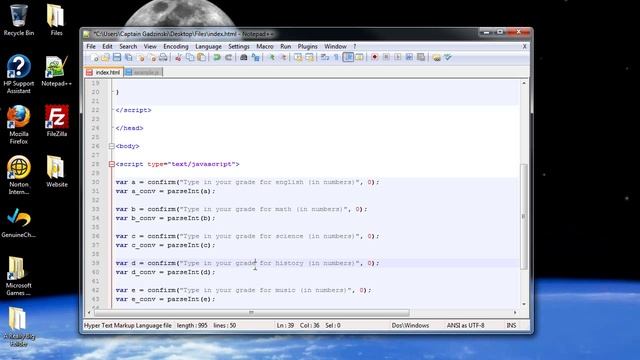Click the Close All toolbar icon
The width and height of the screenshot is (640, 360).
(152, 58)
